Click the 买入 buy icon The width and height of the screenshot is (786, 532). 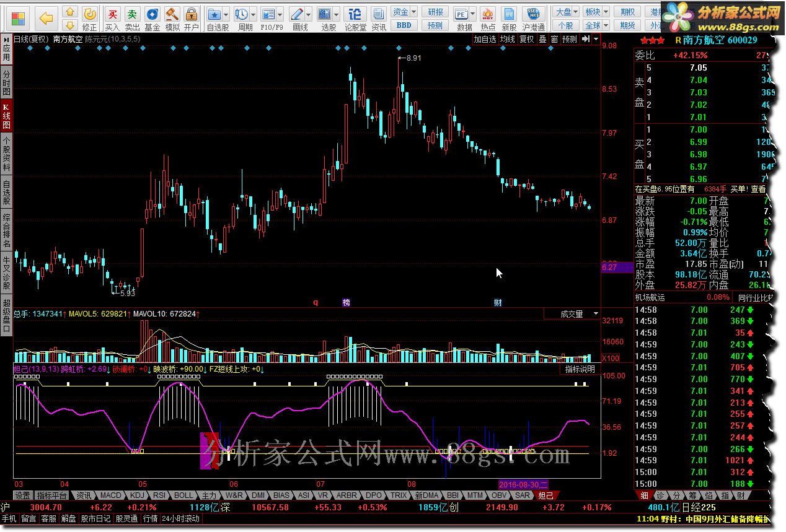pyautogui.click(x=112, y=18)
